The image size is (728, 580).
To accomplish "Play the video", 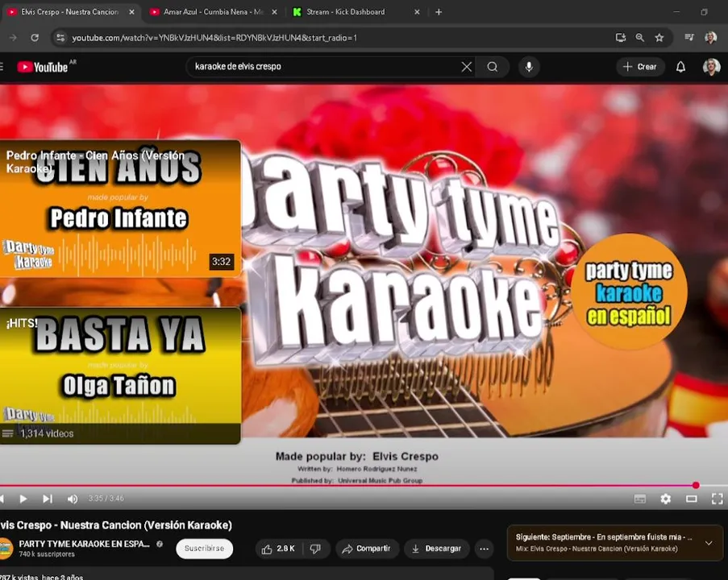I will tap(23, 499).
